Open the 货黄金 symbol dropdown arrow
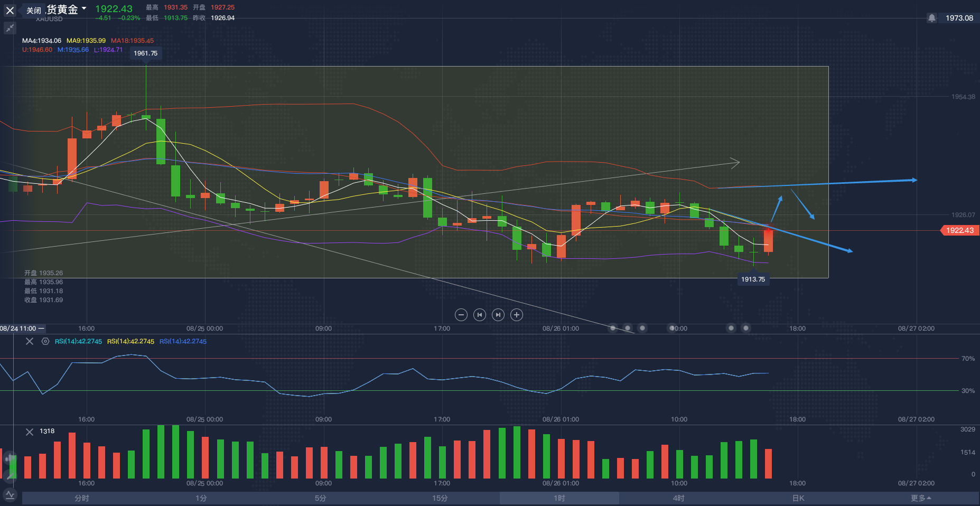 point(84,8)
